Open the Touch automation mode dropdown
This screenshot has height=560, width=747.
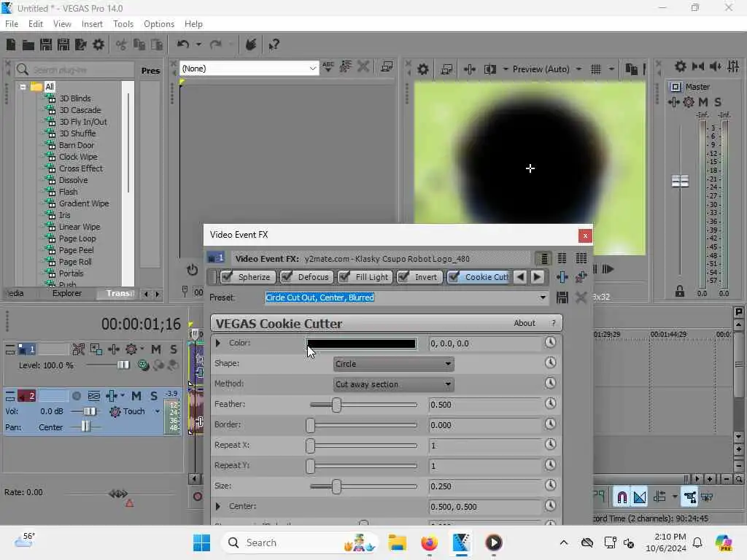click(158, 411)
